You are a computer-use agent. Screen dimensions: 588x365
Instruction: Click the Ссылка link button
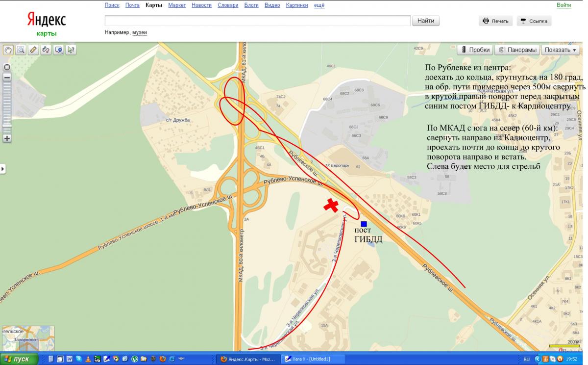(x=534, y=21)
